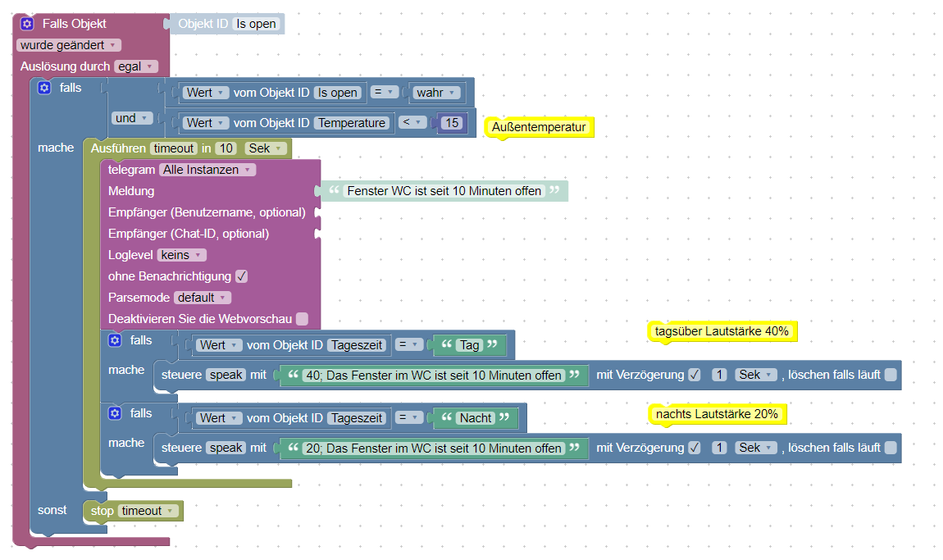Click Empfänger (Benutzername, optional) label

[207, 212]
